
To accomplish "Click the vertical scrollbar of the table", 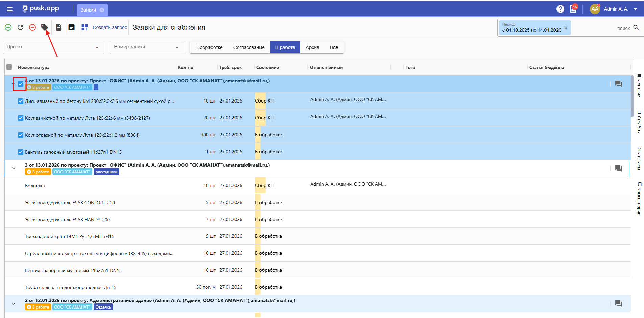I will (632, 96).
